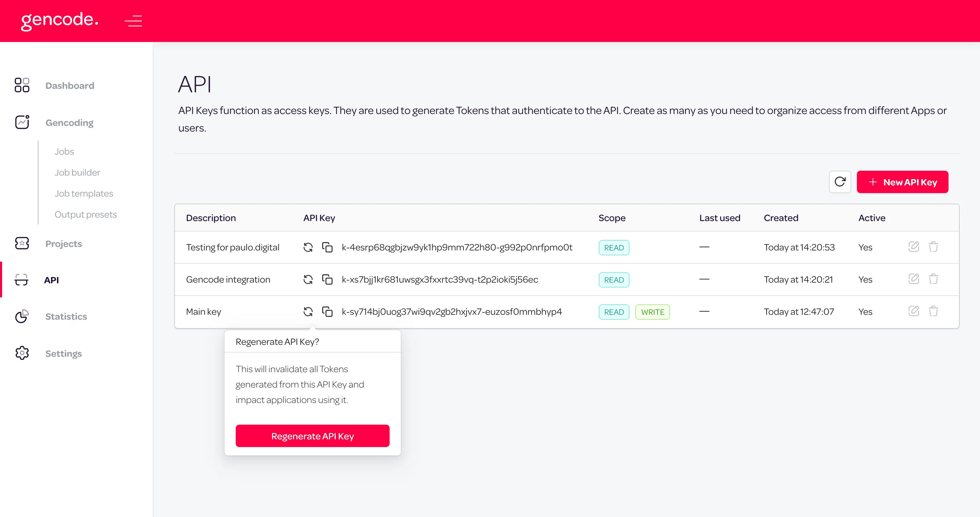980x517 pixels.
Task: Click the WRITE scope badge on Main key
Action: coord(652,312)
